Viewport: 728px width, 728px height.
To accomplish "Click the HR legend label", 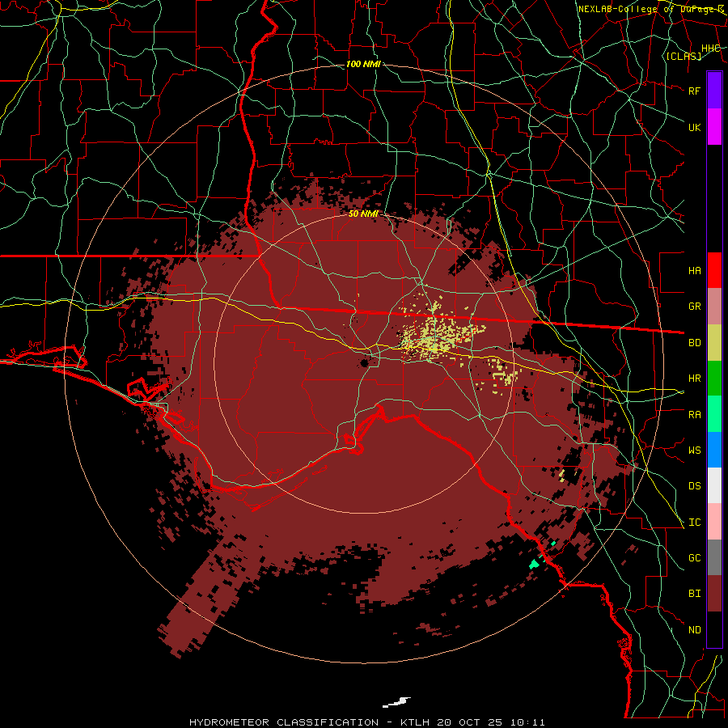I will 694,379.
